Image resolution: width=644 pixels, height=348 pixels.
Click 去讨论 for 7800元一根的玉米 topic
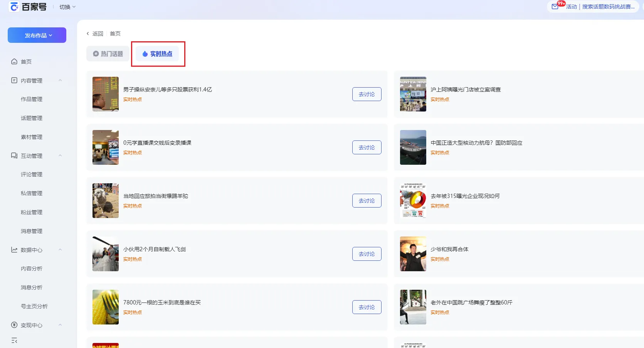367,307
